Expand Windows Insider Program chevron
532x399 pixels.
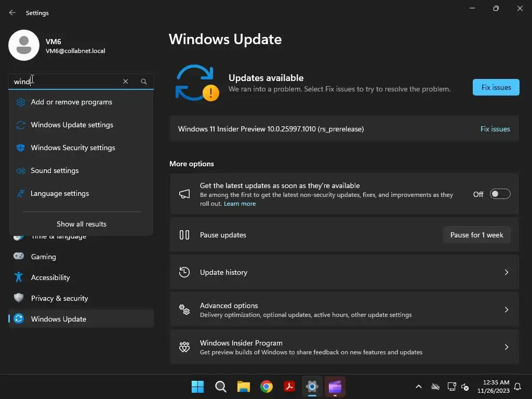tap(507, 347)
